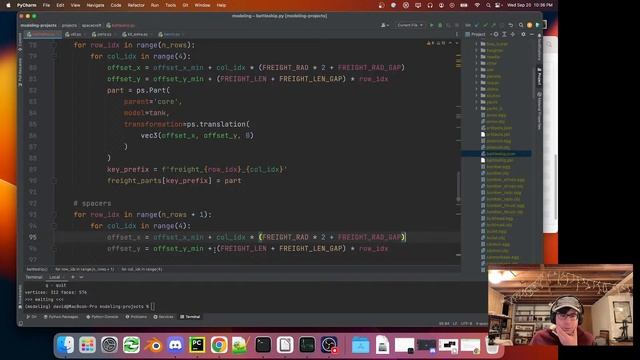Open Finder from the Dock

pos(65,345)
